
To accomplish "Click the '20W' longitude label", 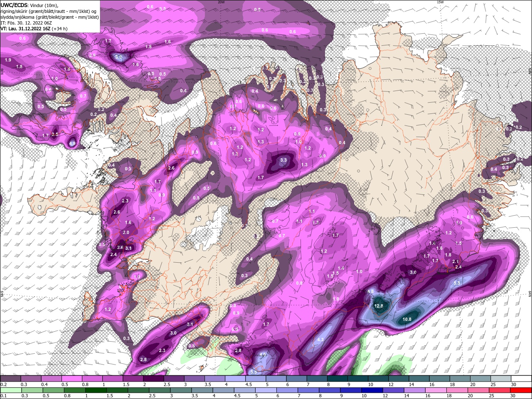I will click(221, 2).
